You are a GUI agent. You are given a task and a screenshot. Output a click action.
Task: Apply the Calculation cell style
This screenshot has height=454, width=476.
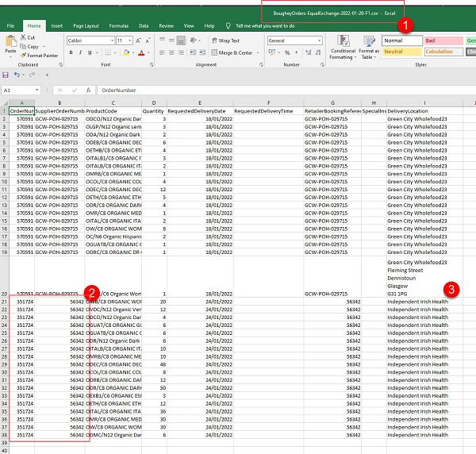click(443, 52)
